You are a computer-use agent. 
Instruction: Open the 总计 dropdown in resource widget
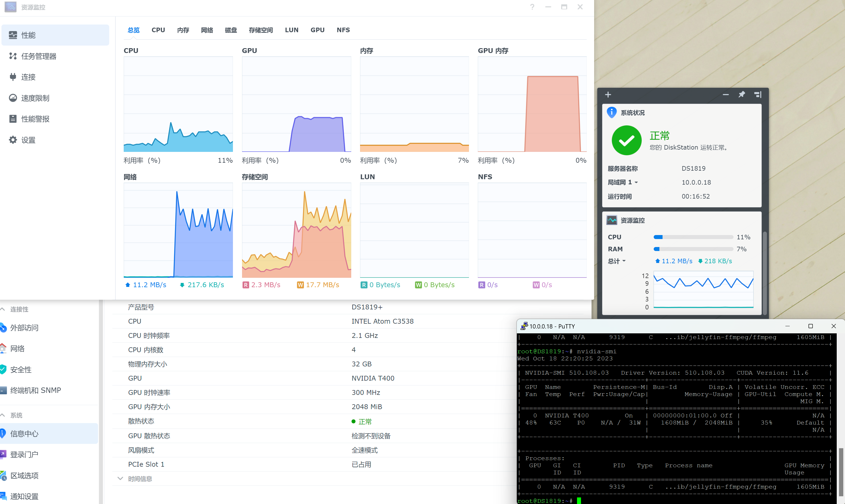tap(617, 261)
